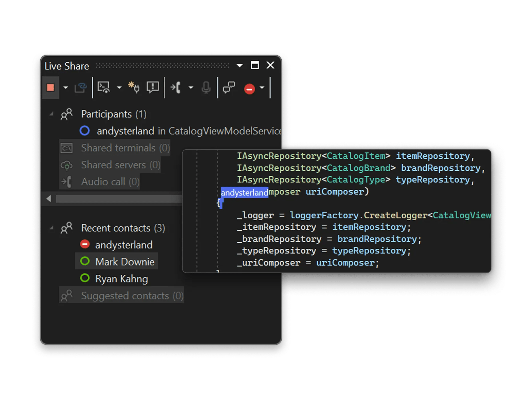
Task: Click the audio call toolbar icon
Action: pyautogui.click(x=176, y=87)
